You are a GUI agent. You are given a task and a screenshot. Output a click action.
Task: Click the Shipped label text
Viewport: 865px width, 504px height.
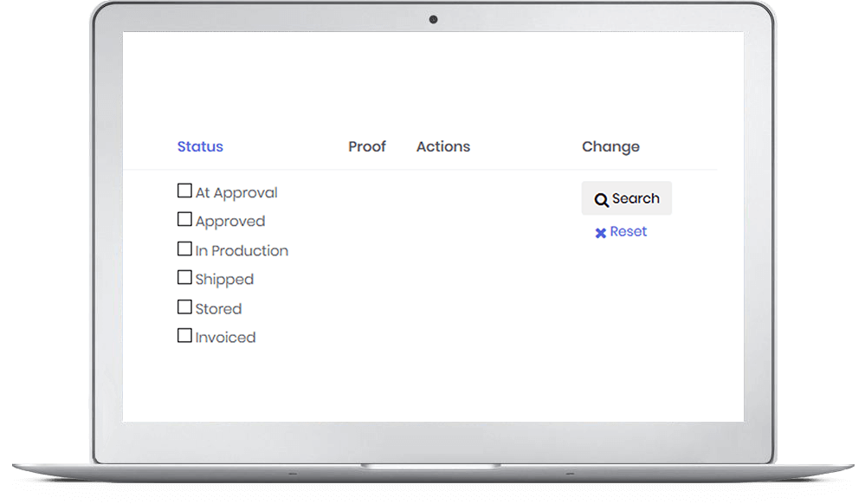pyautogui.click(x=224, y=280)
